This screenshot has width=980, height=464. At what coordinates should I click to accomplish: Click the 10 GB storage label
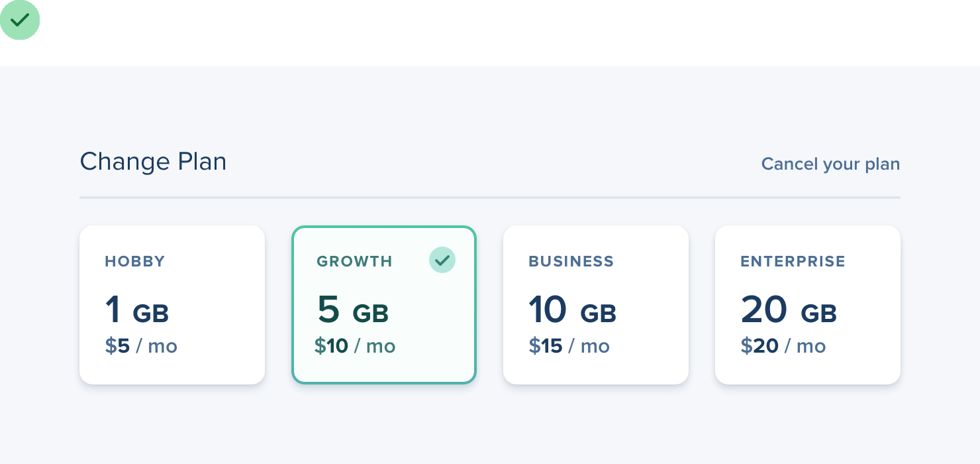(x=573, y=310)
